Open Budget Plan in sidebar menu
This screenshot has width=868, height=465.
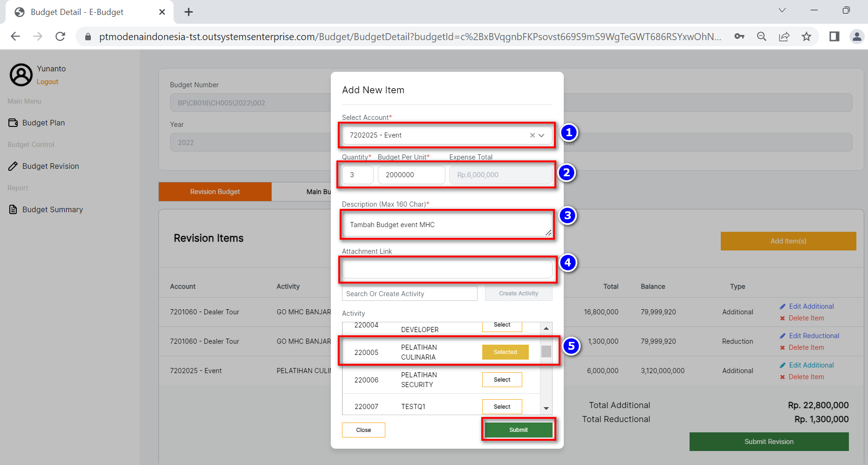[x=43, y=123]
